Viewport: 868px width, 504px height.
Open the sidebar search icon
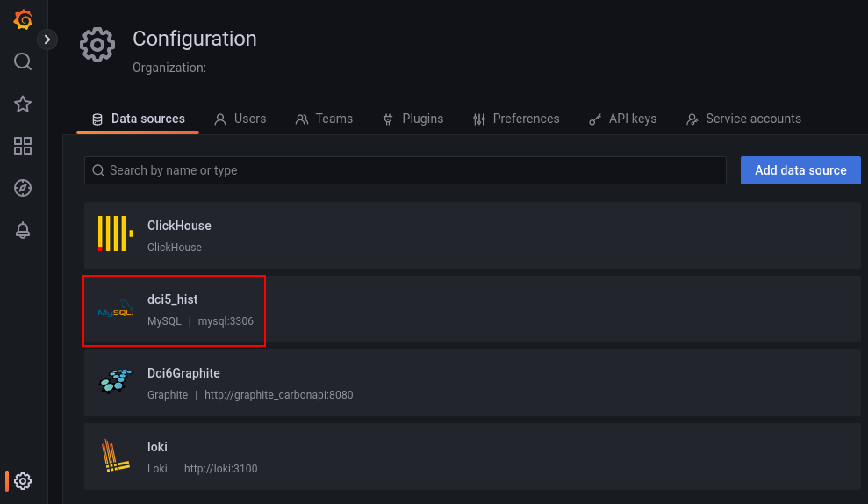(x=23, y=61)
